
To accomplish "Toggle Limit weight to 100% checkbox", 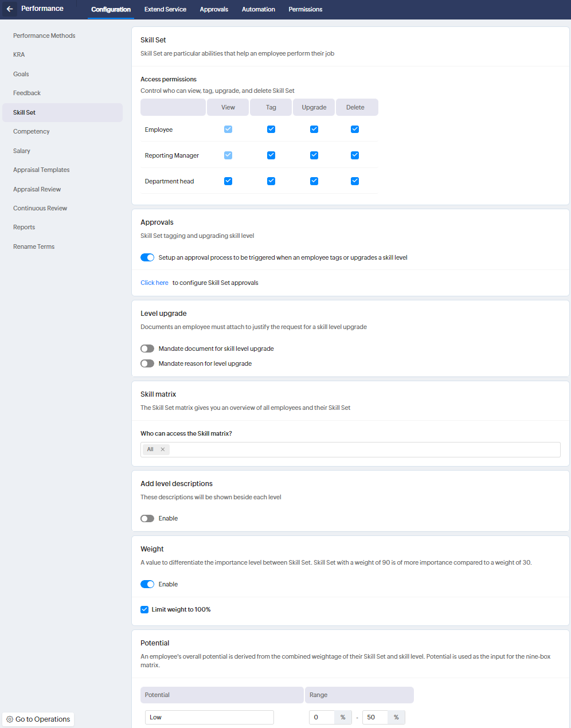I will [x=144, y=609].
